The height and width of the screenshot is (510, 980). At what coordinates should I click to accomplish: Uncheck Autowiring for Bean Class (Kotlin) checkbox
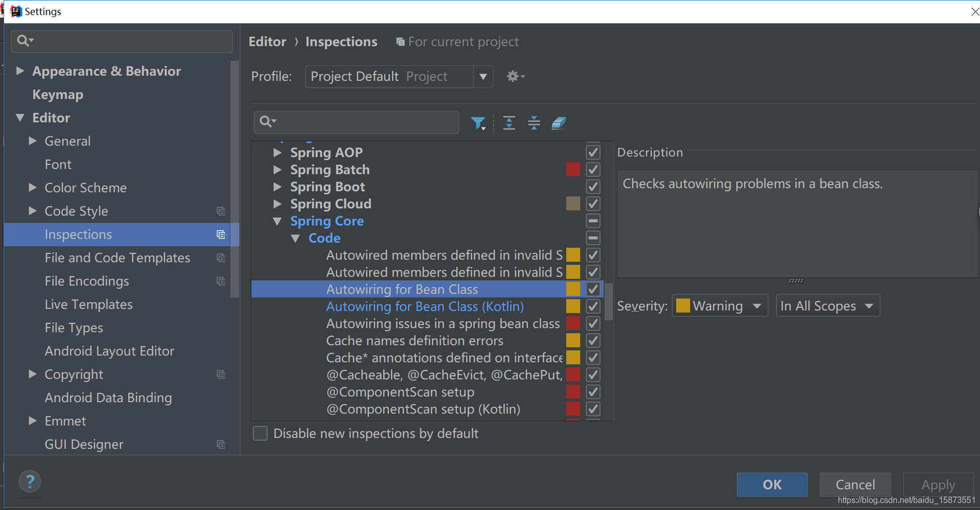[x=593, y=306]
